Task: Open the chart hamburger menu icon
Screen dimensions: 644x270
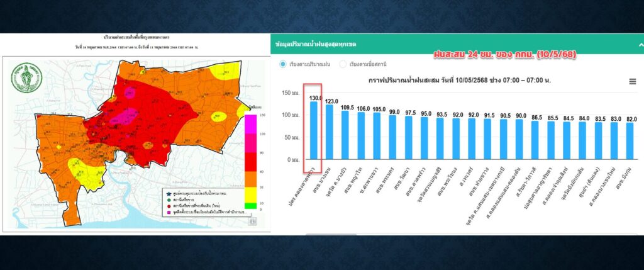Action: pos(633,81)
